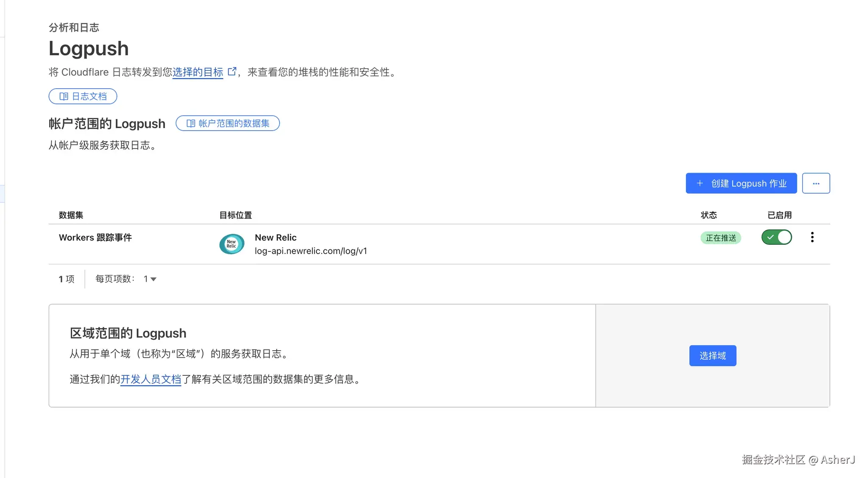Click external link icon beside 选择的目标
The width and height of the screenshot is (868, 478).
click(x=232, y=72)
